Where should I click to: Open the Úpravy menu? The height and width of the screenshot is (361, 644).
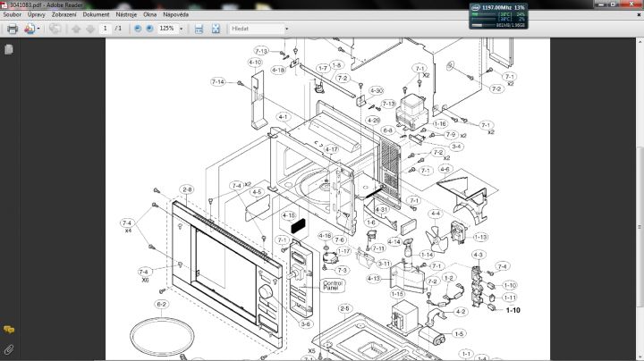click(x=37, y=14)
